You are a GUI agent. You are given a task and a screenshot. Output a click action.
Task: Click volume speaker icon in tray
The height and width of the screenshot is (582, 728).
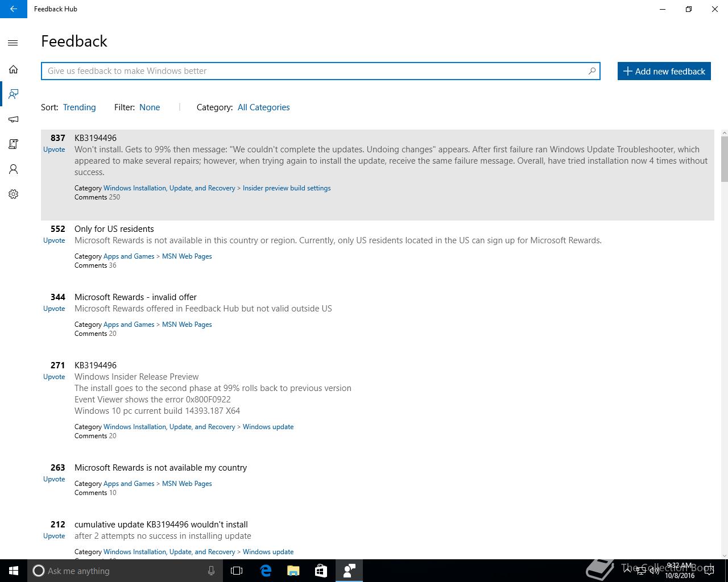coord(654,571)
